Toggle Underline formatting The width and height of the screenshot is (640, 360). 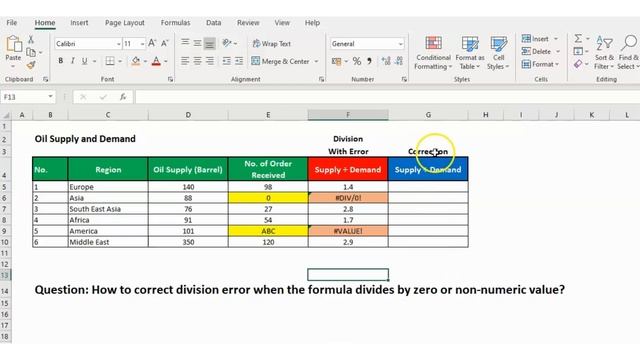(84, 61)
